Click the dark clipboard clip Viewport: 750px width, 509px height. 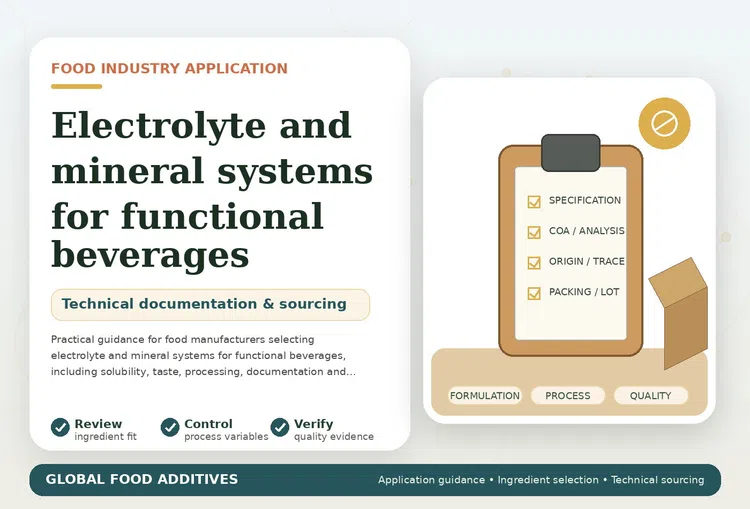pyautogui.click(x=571, y=153)
